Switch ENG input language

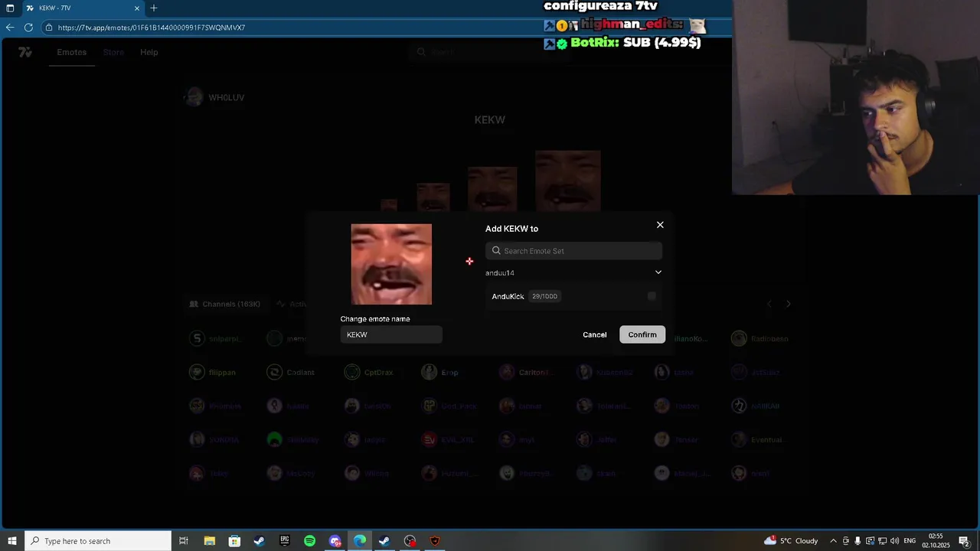910,541
